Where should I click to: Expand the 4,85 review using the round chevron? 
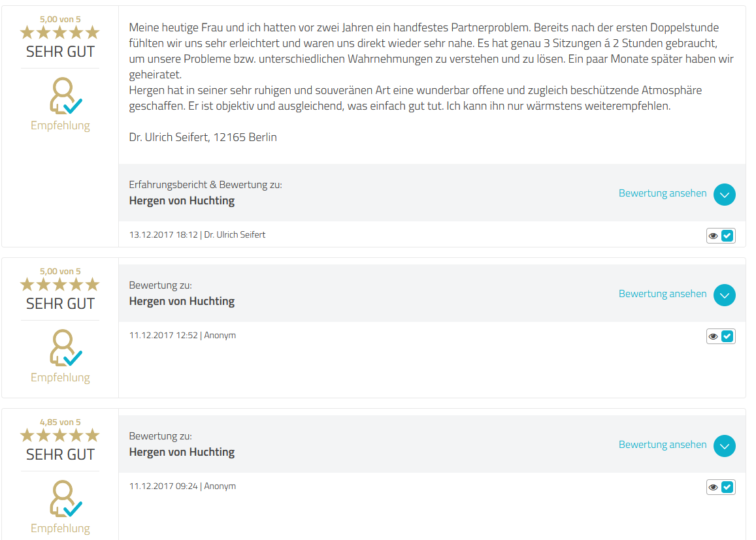point(724,446)
